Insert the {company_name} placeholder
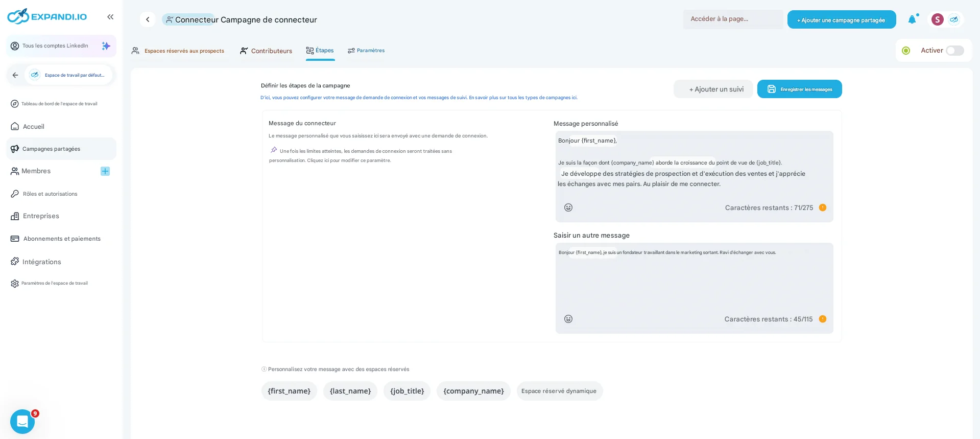Viewport: 980px width, 439px height. click(473, 391)
